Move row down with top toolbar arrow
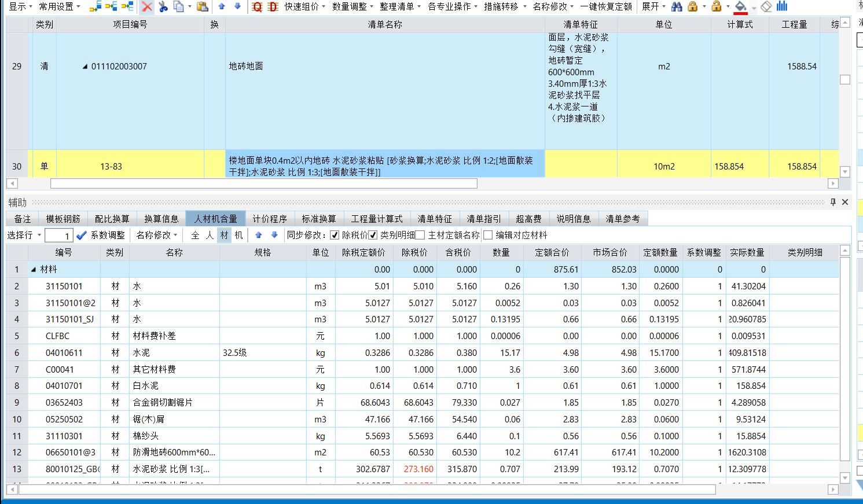863x504 pixels. pyautogui.click(x=237, y=6)
